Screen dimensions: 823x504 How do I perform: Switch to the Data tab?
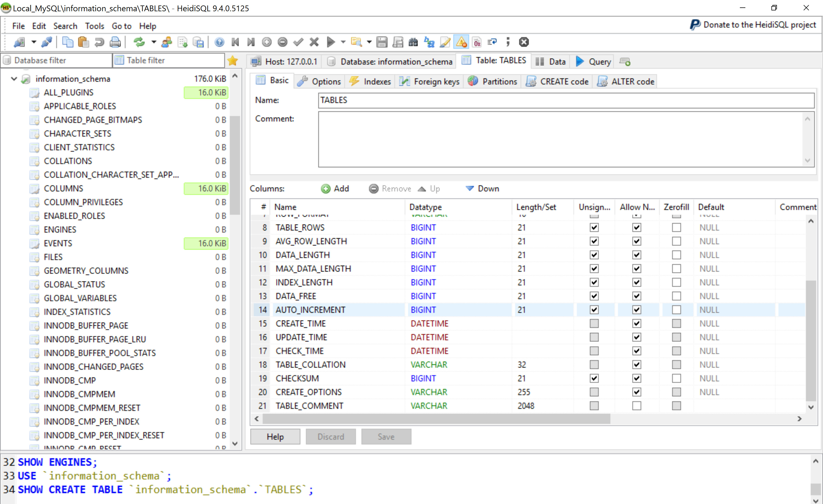pyautogui.click(x=550, y=61)
